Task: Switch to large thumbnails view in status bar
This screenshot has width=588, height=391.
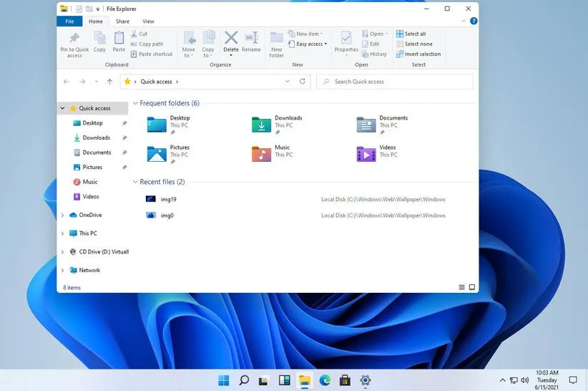Action: pos(472,287)
